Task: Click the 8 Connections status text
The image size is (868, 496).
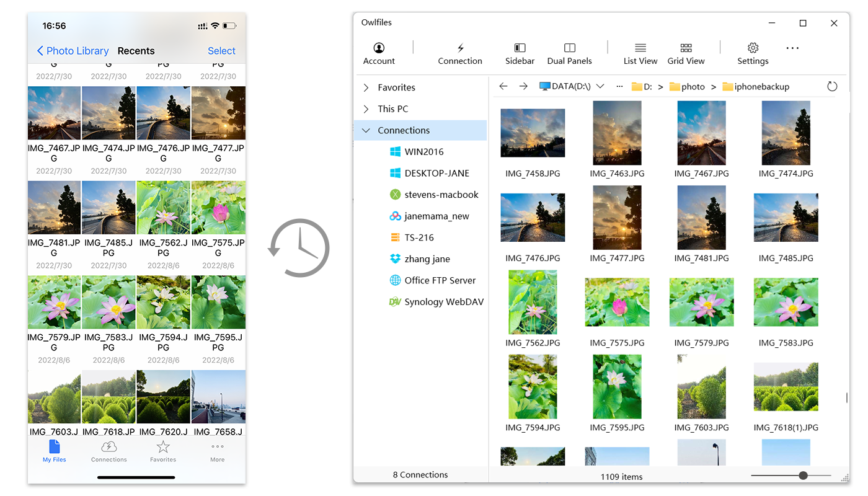Action: [x=420, y=475]
